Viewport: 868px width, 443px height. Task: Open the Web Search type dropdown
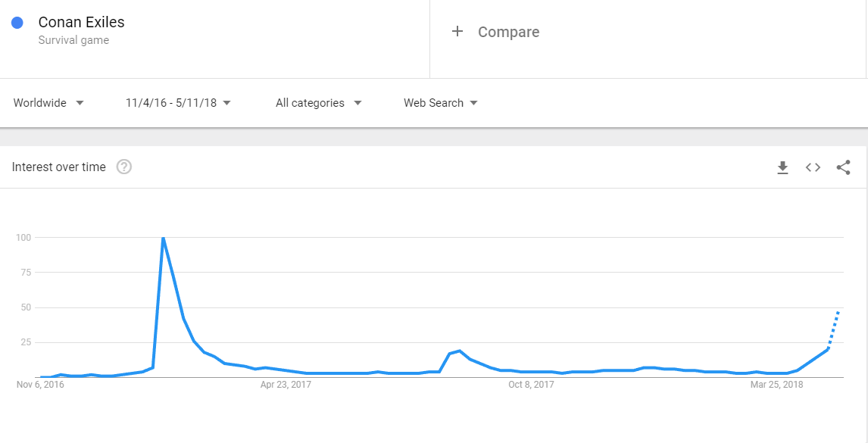pos(441,103)
